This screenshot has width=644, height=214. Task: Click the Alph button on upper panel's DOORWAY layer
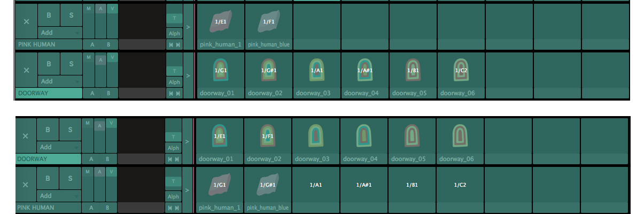[174, 82]
